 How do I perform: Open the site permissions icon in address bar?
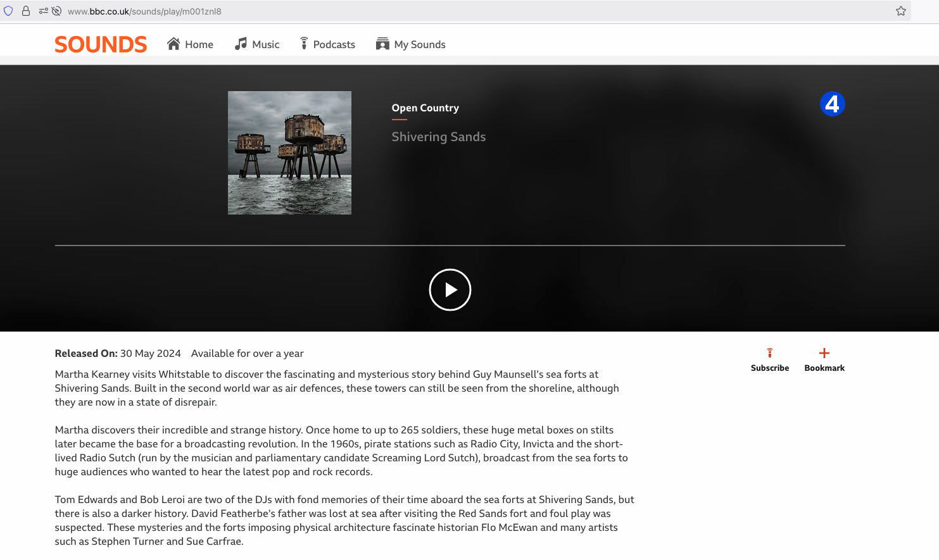point(43,11)
